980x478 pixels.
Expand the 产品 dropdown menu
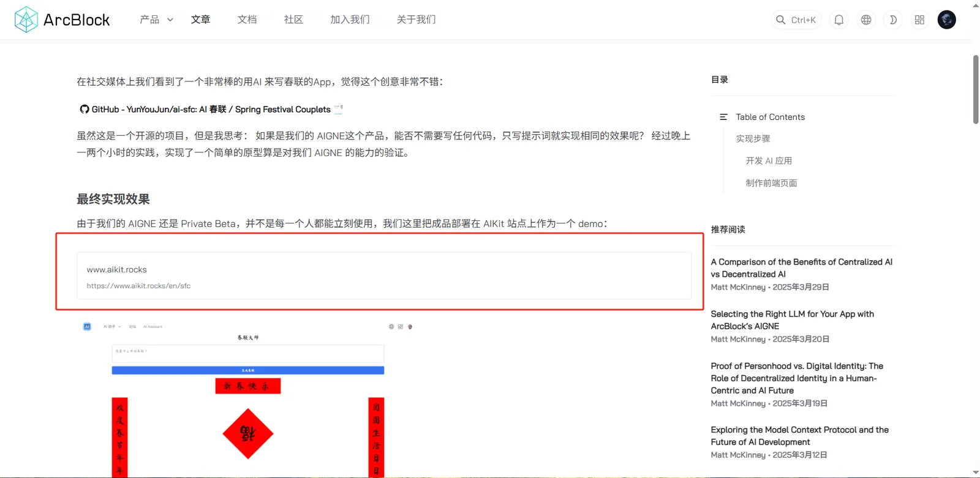[x=156, y=20]
